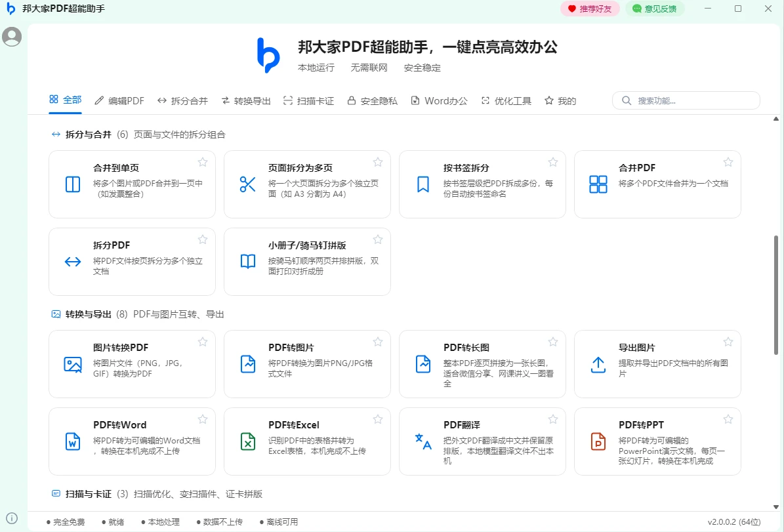Click the bookmark icon for 按书签拆分
The width and height of the screenshot is (784, 532).
click(423, 184)
